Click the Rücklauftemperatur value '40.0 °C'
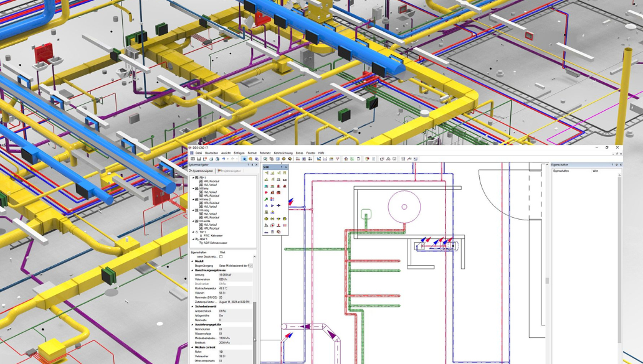This screenshot has height=364, width=643. pos(224,288)
